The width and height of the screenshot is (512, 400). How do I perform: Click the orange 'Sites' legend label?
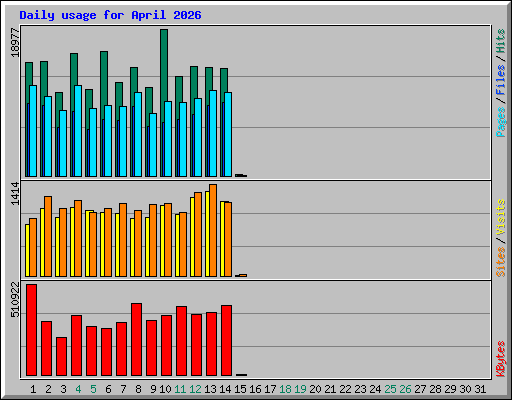pos(500,262)
